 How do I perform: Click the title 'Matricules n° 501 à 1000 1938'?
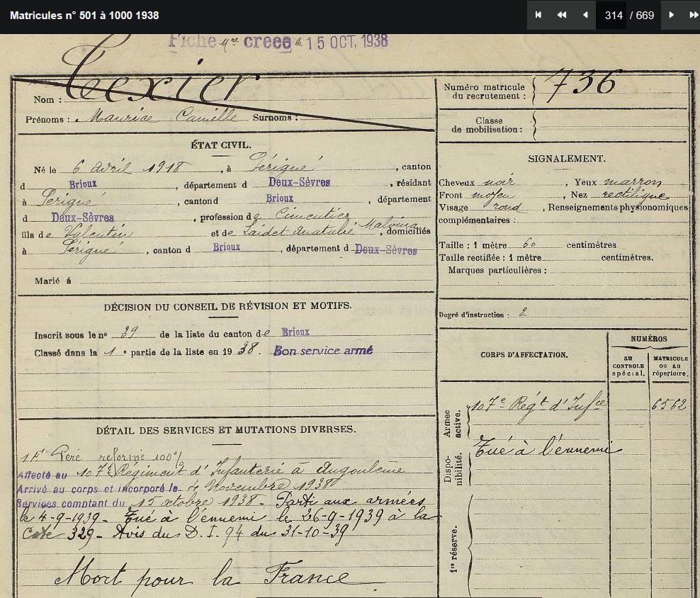[84, 16]
